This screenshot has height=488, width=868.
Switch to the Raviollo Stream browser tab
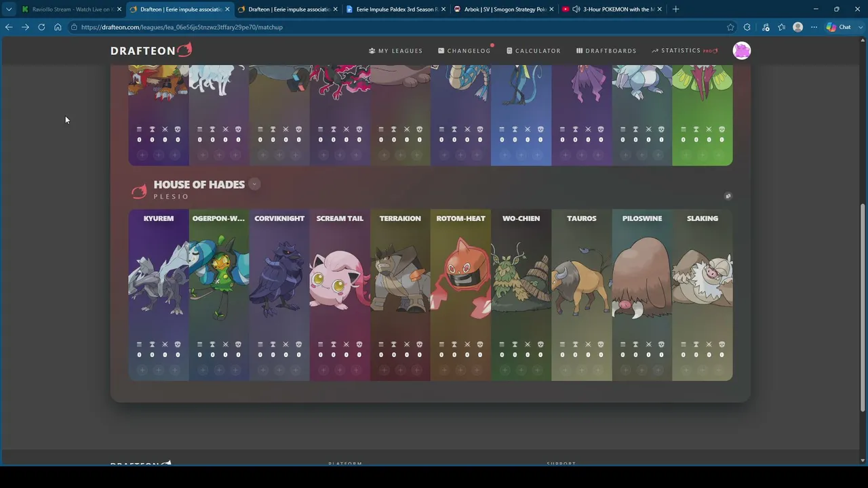coord(71,9)
